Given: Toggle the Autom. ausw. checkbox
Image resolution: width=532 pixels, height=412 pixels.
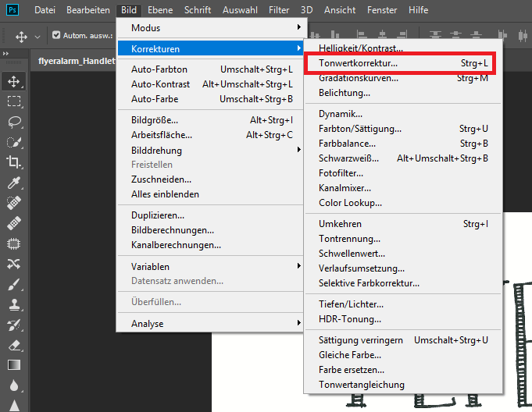Looking at the screenshot, I should point(57,35).
